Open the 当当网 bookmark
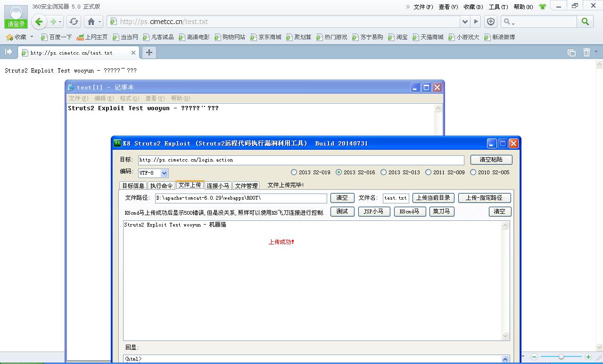603x364 pixels. click(125, 37)
